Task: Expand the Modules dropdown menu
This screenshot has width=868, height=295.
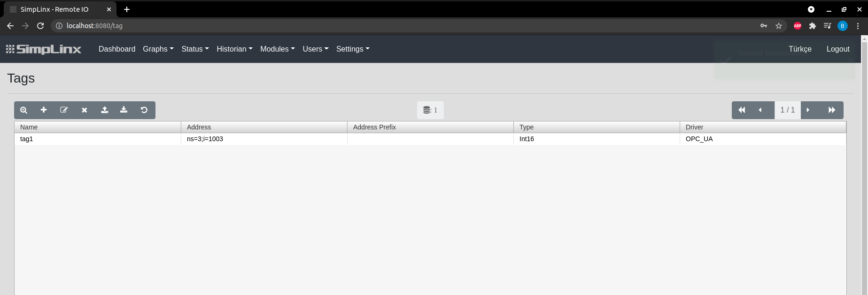Action: tap(278, 49)
